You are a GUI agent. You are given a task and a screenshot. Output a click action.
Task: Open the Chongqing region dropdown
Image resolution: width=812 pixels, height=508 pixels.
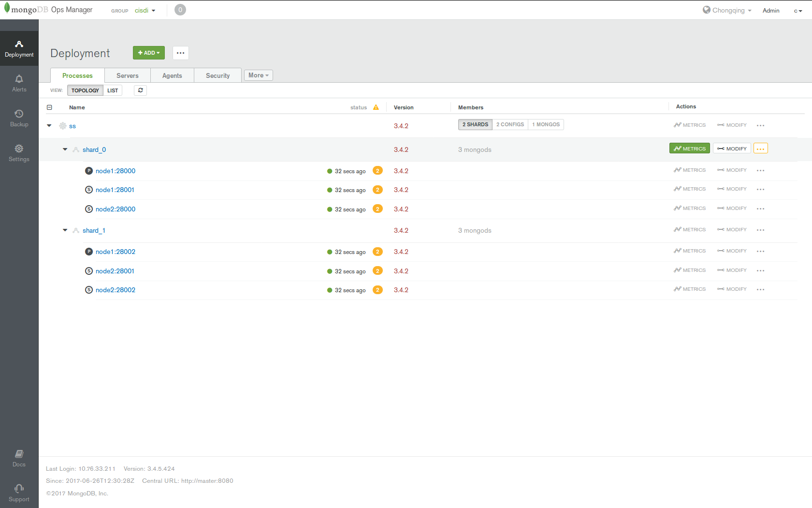point(727,10)
